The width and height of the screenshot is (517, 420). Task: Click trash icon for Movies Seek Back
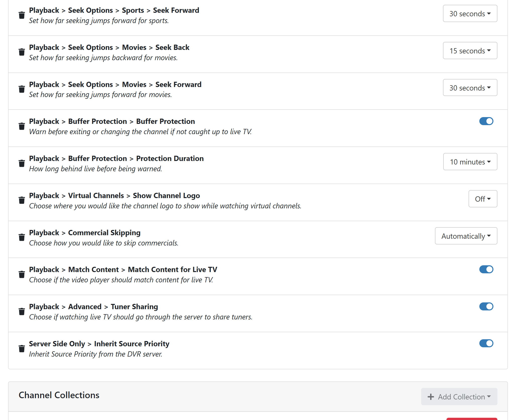22,52
